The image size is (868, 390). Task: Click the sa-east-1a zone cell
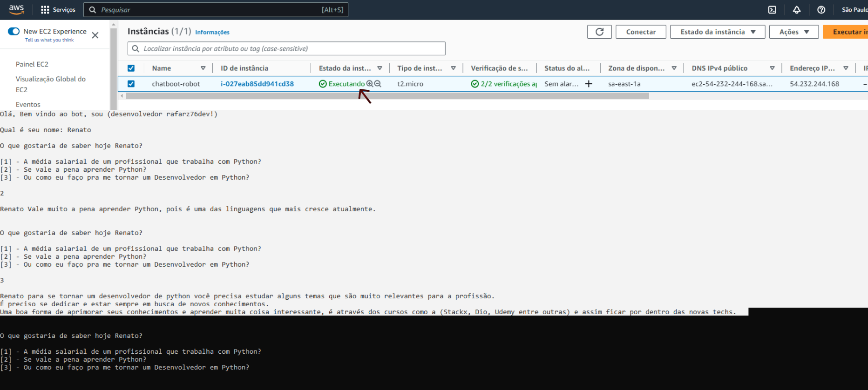coord(624,84)
